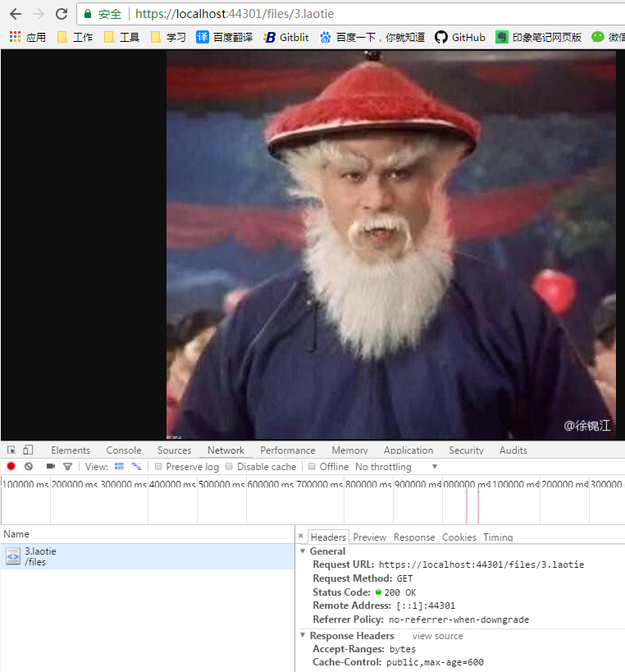
Task: Click the view source link
Action: tap(437, 636)
